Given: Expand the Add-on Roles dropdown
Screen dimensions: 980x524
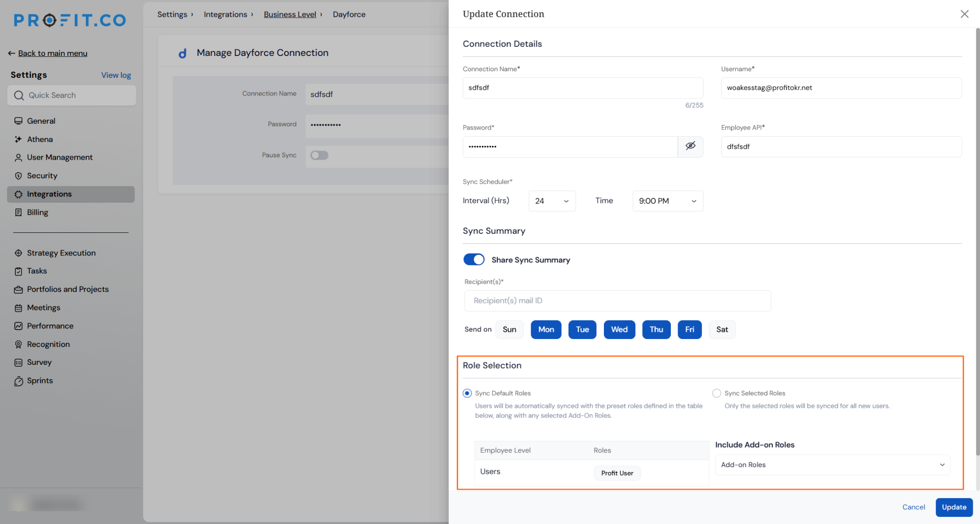Looking at the screenshot, I should click(832, 465).
